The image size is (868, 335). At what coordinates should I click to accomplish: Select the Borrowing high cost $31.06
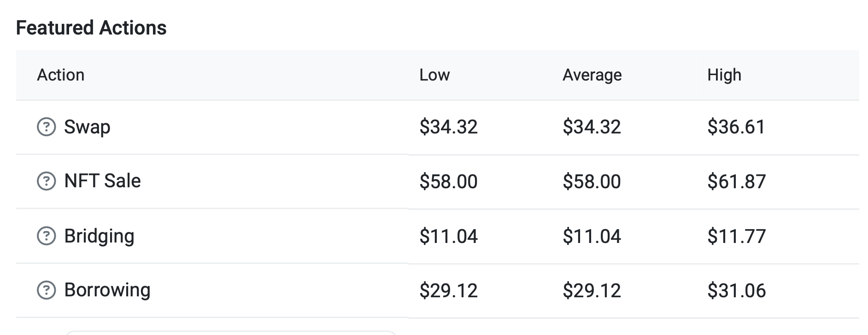coord(736,291)
